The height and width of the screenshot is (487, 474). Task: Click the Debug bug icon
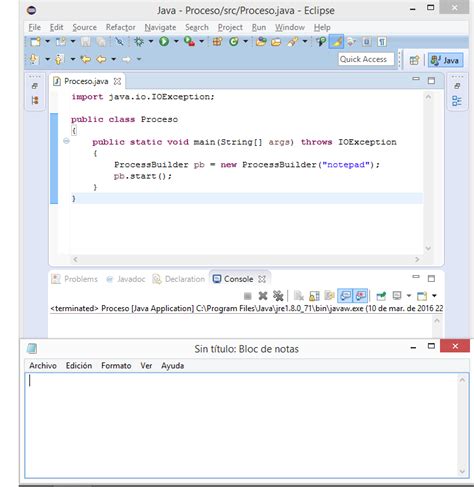click(x=139, y=41)
